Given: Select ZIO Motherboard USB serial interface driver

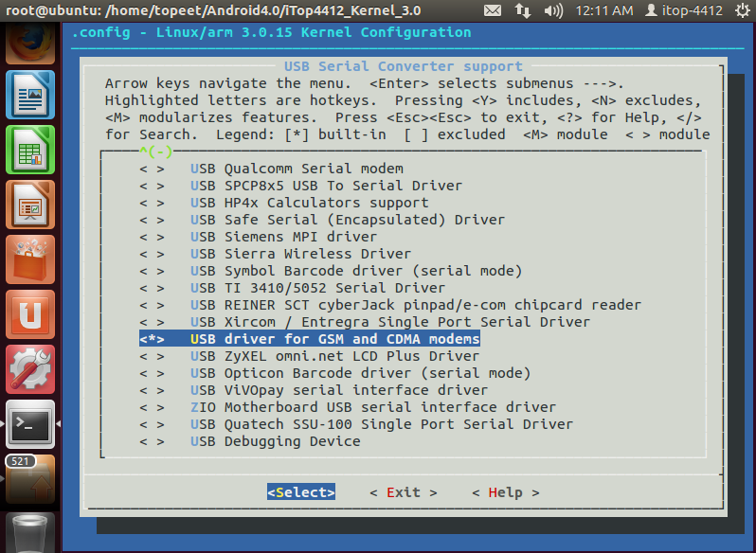Looking at the screenshot, I should 348,407.
